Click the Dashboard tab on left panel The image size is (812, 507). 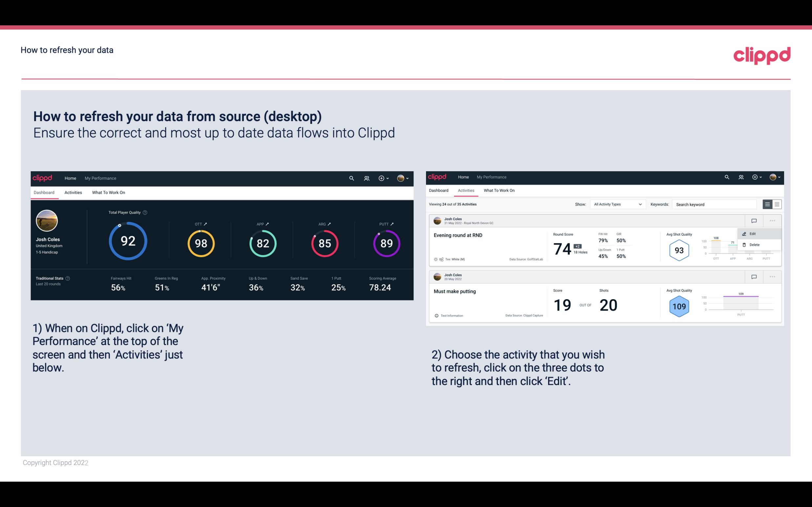click(44, 192)
